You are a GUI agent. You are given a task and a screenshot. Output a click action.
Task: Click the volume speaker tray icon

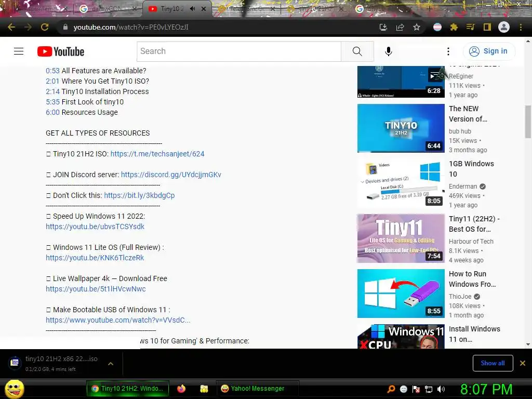pyautogui.click(x=441, y=389)
